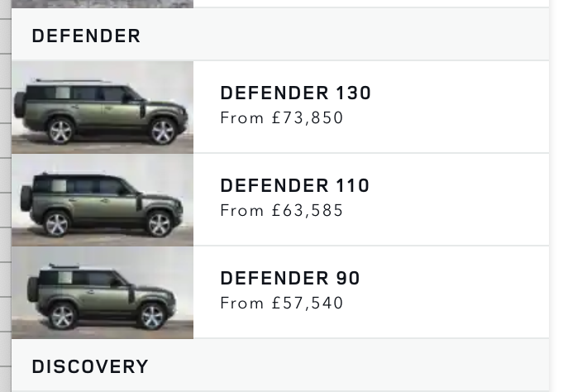Select the DEFENDER 130 model title

[x=295, y=93]
